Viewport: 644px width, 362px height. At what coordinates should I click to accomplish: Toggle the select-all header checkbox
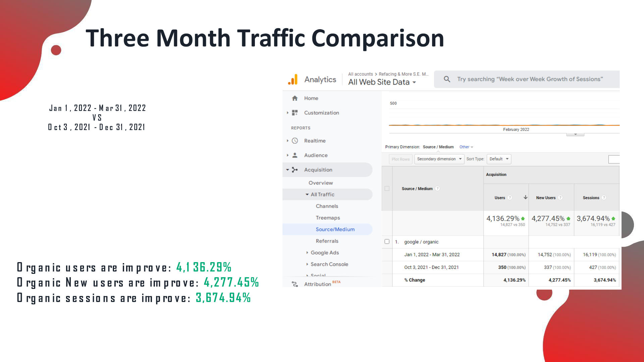pyautogui.click(x=387, y=189)
